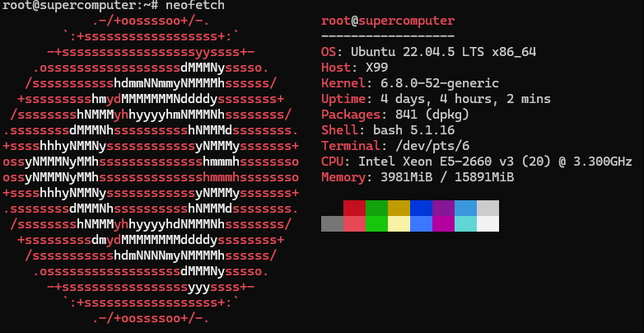Viewport: 644px width, 333px height.
Task: Click the cyan color block
Action: [x=466, y=223]
